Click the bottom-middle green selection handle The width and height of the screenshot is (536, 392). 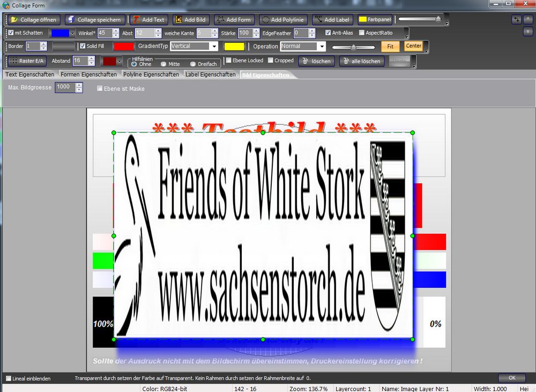(x=263, y=339)
